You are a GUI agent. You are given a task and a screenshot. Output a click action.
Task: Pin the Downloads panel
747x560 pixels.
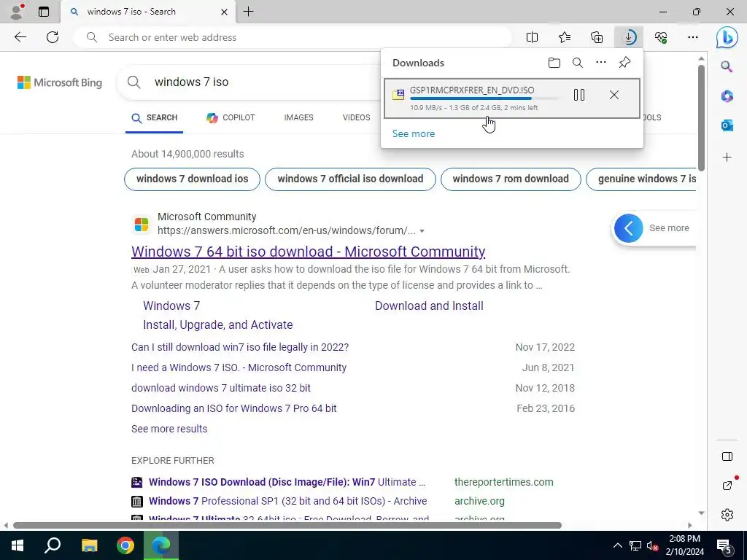pyautogui.click(x=624, y=63)
